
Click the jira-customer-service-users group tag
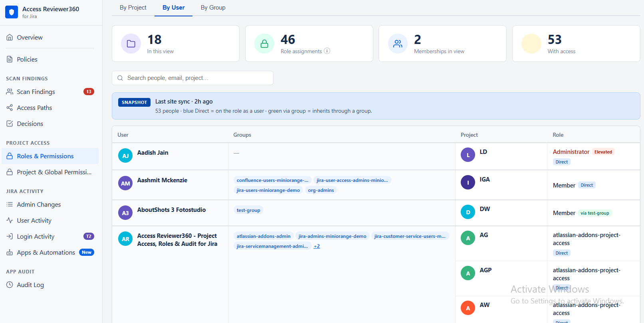tap(410, 236)
